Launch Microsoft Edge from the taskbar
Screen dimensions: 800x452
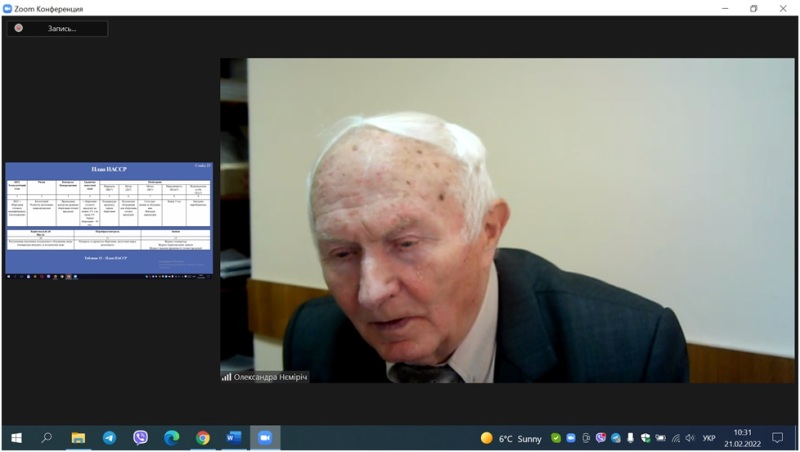point(171,438)
